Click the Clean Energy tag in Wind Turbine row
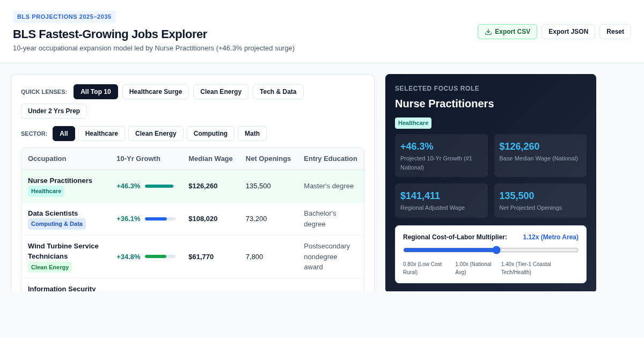 point(50,267)
